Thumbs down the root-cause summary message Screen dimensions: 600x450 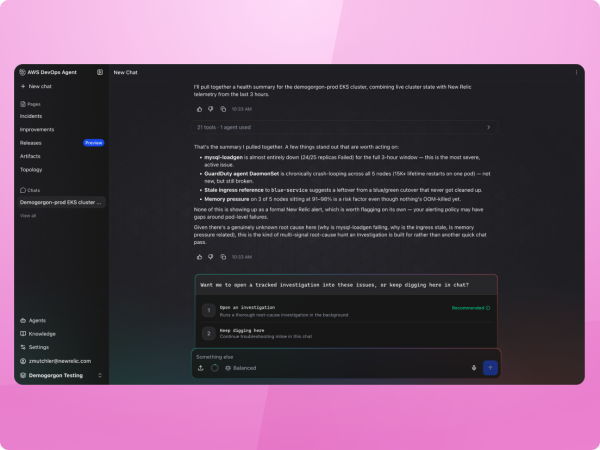(210, 257)
